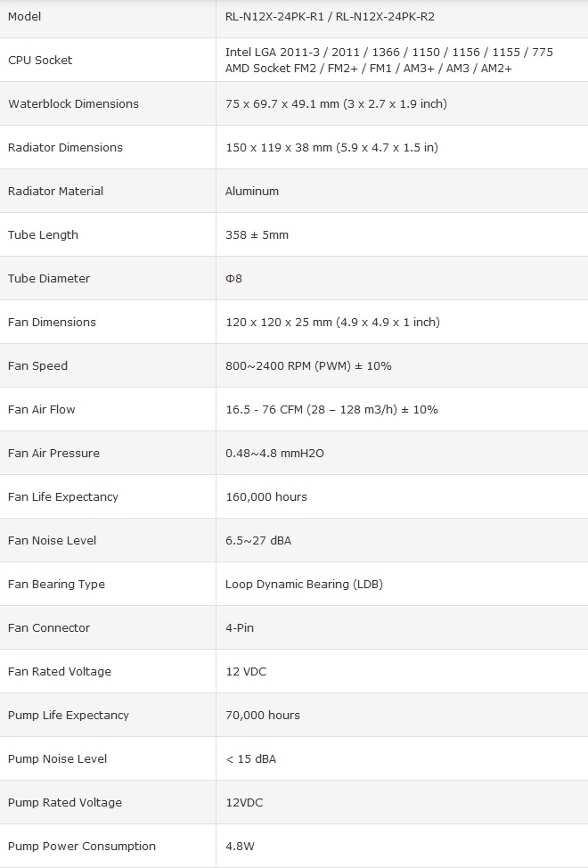
Task: Click the CPU Socket label
Action: [40, 61]
